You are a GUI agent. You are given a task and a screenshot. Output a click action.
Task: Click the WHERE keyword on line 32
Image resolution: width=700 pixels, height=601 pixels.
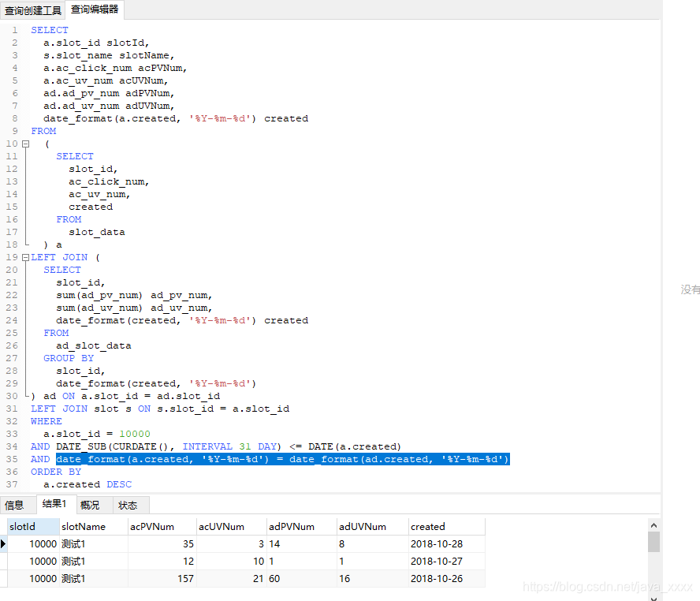coord(47,421)
